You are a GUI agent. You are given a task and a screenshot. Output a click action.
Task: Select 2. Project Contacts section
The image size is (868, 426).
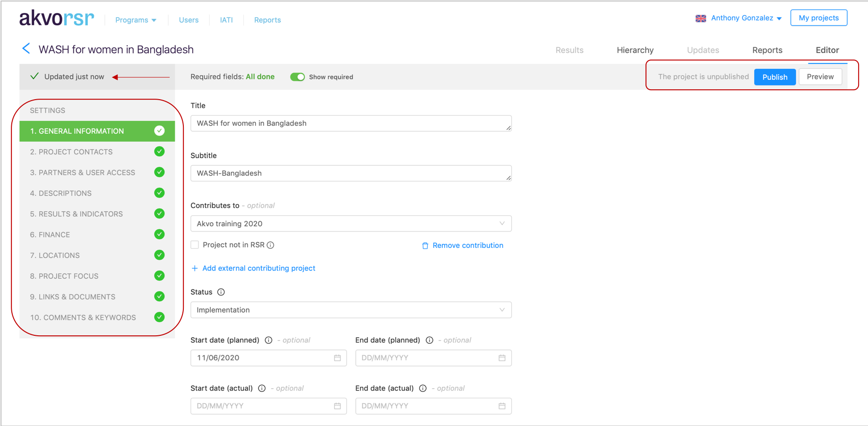pyautogui.click(x=97, y=152)
